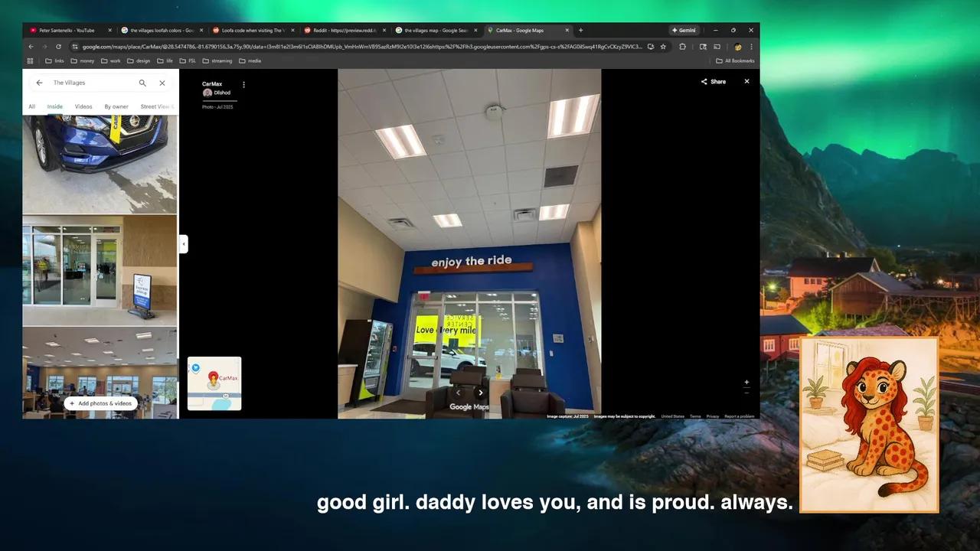Share this CarMax photo
Viewport: 980px width, 551px height.
tap(714, 81)
